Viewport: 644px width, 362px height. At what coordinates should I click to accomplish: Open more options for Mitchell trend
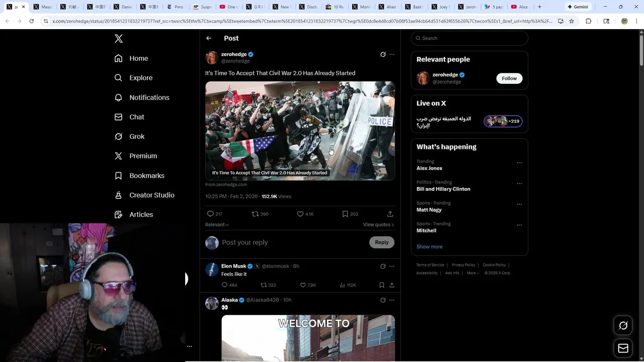click(x=519, y=225)
